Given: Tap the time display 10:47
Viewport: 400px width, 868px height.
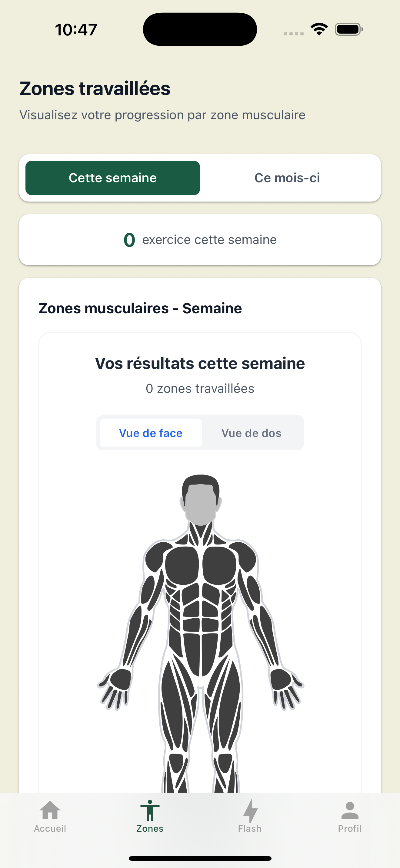Looking at the screenshot, I should tap(76, 30).
